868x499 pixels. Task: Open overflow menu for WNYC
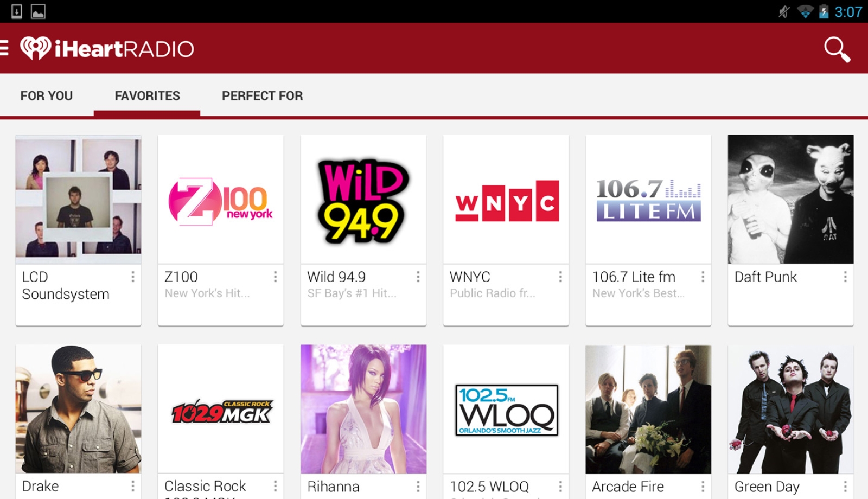point(560,277)
